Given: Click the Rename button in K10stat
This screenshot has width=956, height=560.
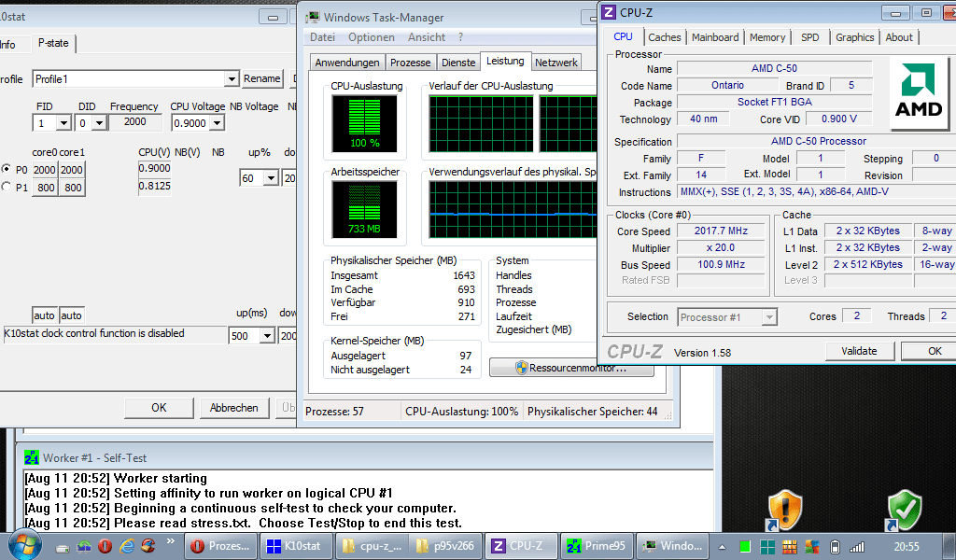Looking at the screenshot, I should [261, 78].
